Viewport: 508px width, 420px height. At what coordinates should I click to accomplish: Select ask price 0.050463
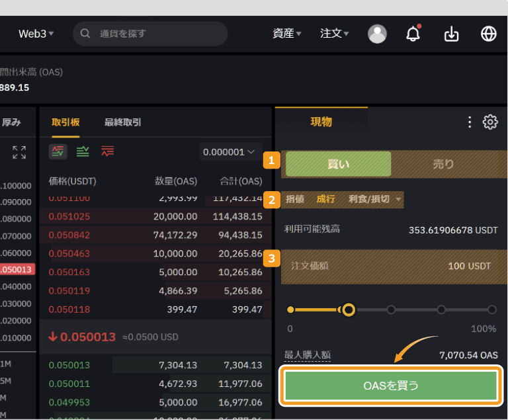(x=69, y=253)
